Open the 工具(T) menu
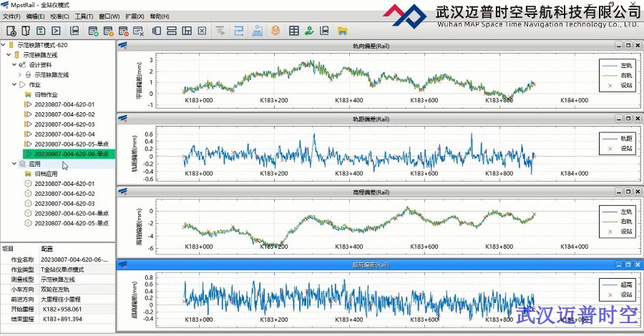This screenshot has width=644, height=336. pos(84,16)
